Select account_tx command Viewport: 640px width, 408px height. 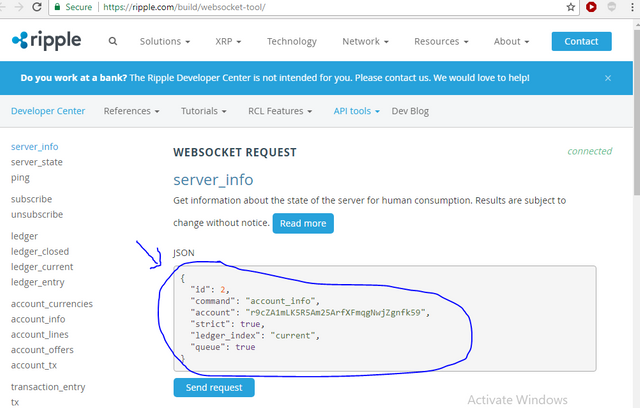(x=34, y=365)
